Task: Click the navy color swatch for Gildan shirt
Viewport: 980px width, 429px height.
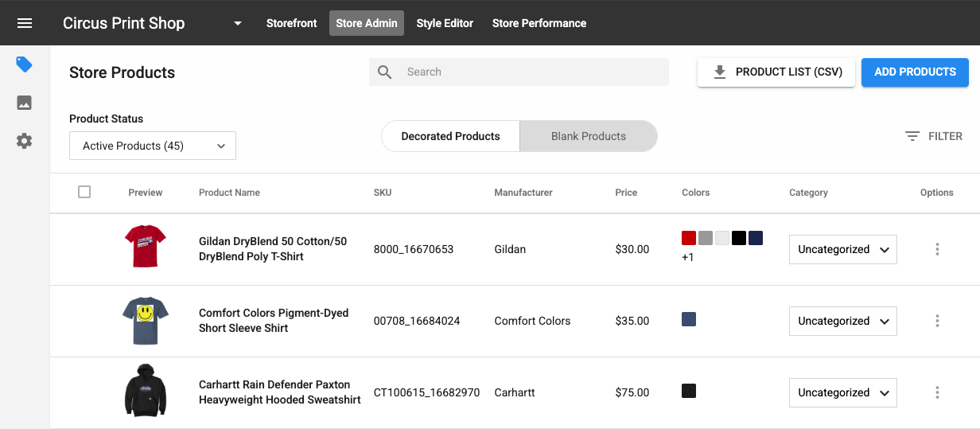Action: [756, 238]
